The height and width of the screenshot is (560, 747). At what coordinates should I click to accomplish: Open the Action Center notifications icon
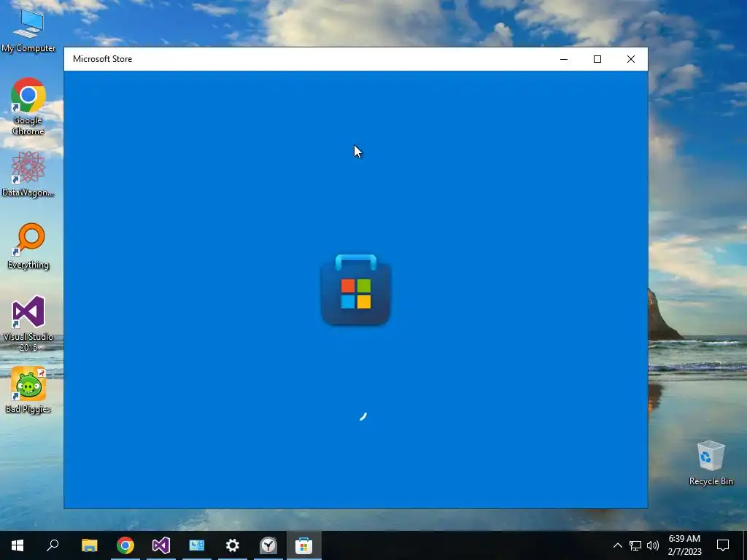point(723,545)
